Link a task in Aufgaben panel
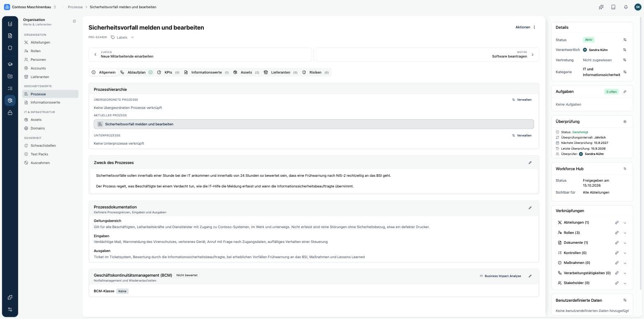 (625, 92)
